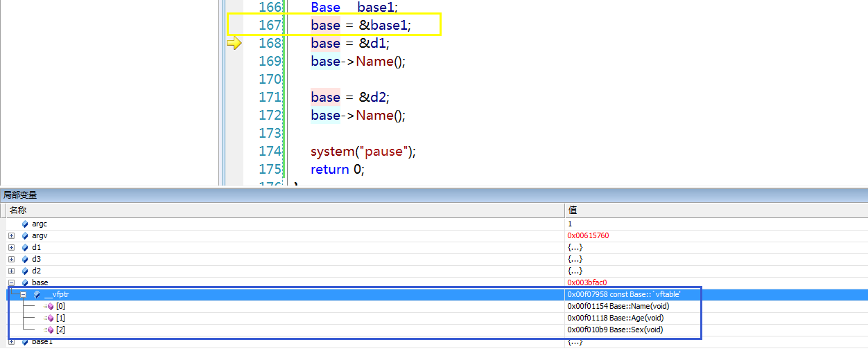The width and height of the screenshot is (868, 351).
Task: Click line number 168
Action: (270, 44)
